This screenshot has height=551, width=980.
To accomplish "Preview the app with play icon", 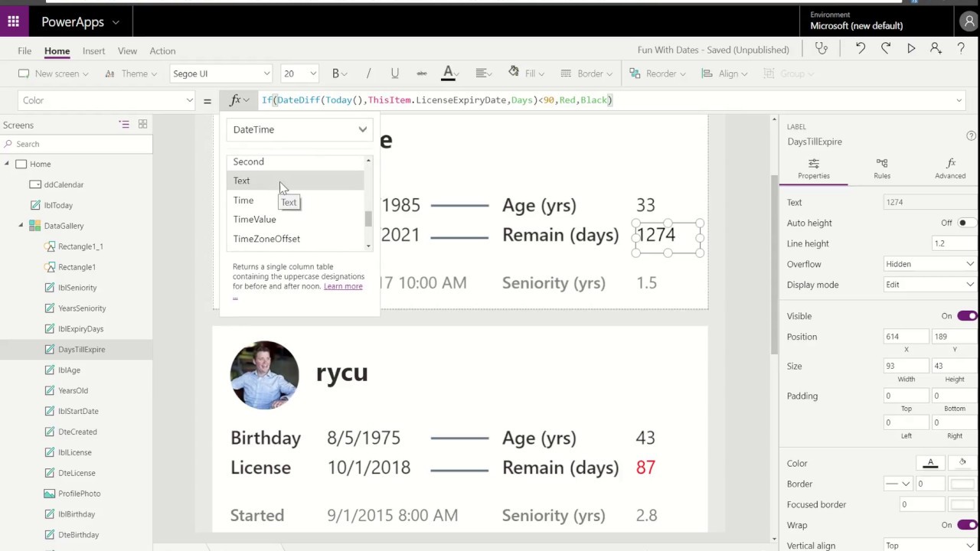I will 911,50.
